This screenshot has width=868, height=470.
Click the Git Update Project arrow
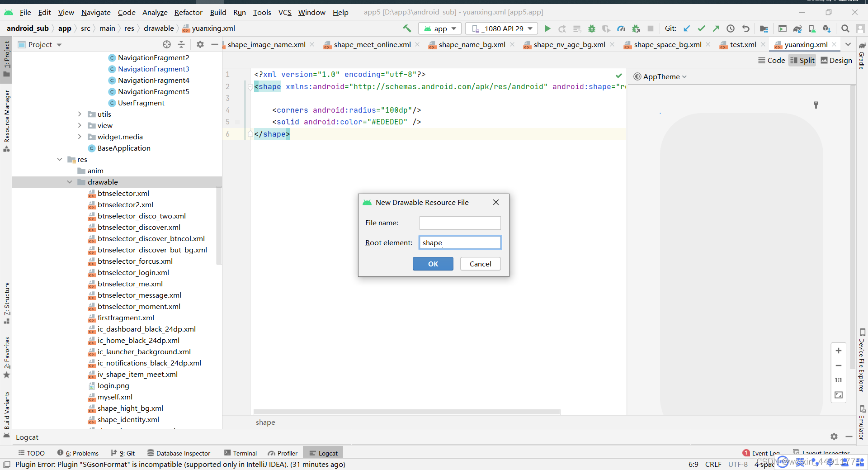[x=686, y=28]
